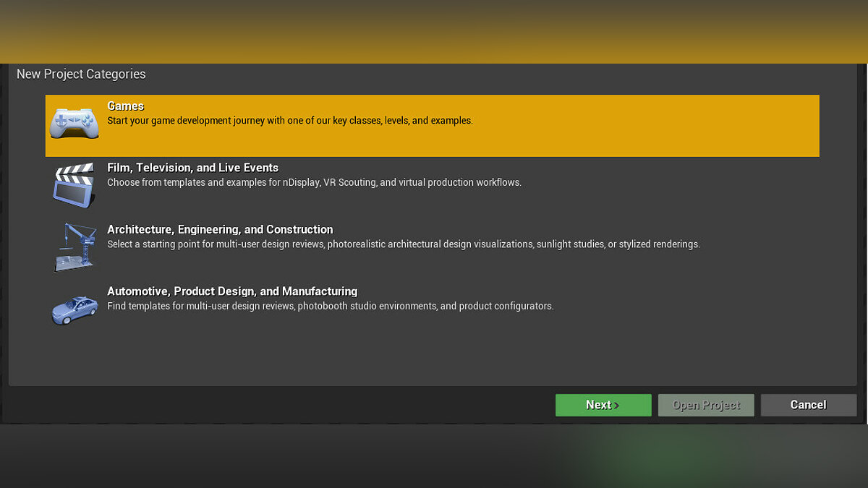
Task: Click the Automotive blue car icon
Action: (74, 309)
